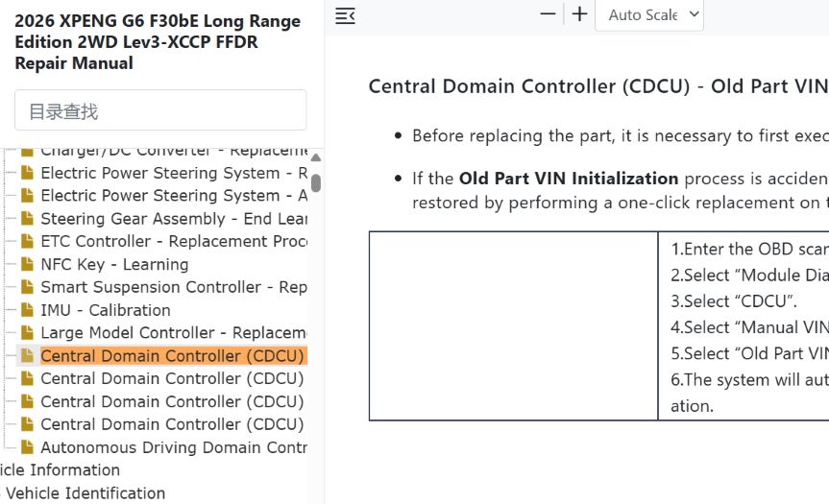The image size is (829, 504).
Task: Open Smart Suspension Controller - Replacement entry
Action: (174, 287)
